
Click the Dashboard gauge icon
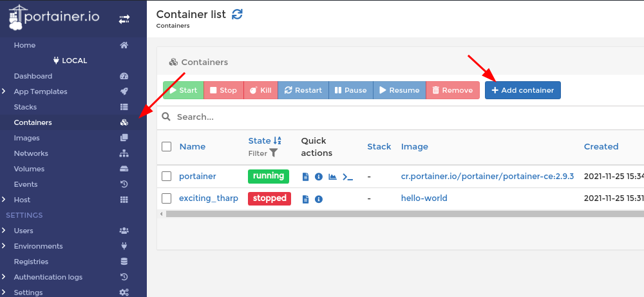pos(124,76)
